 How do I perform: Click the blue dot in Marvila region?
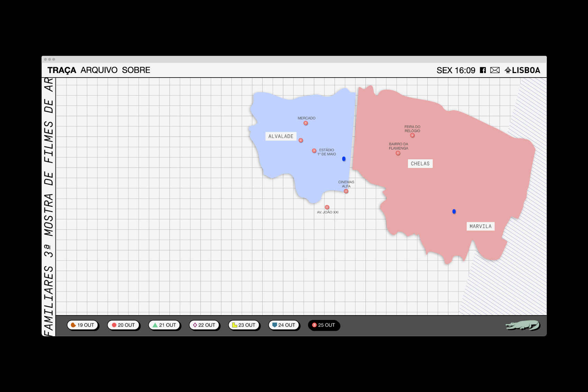454,212
